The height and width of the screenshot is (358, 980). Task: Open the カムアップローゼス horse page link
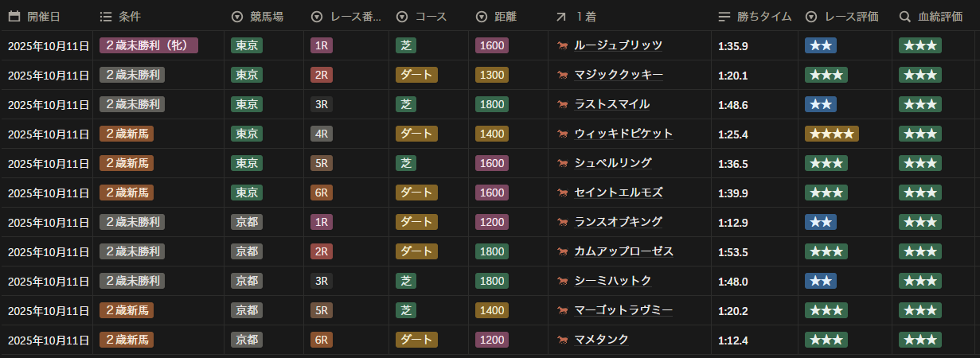click(623, 251)
